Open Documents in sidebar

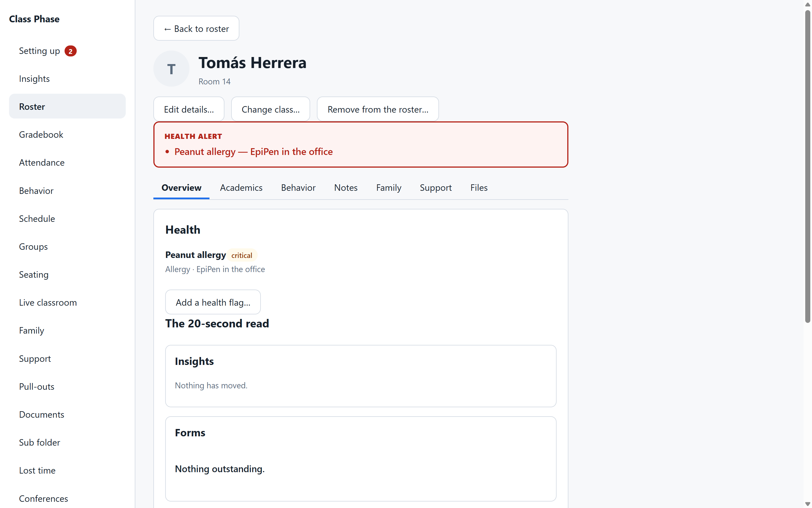click(x=67, y=414)
